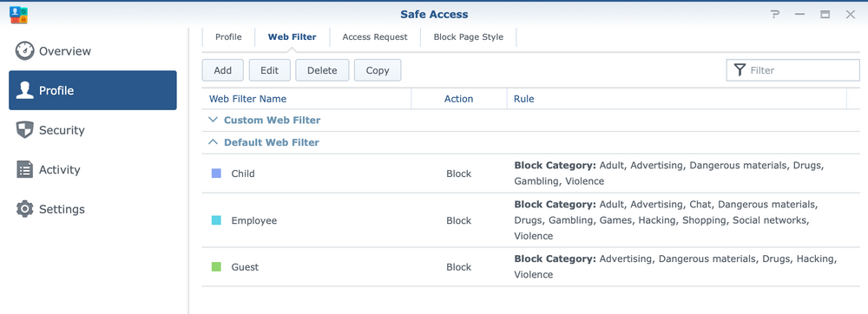Screen dimensions: 868x314
Task: Select the Child filter blue swatch
Action: pos(216,173)
